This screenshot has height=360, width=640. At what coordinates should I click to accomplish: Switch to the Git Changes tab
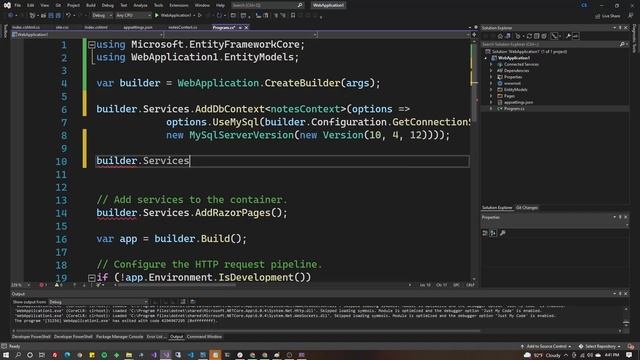pos(527,208)
